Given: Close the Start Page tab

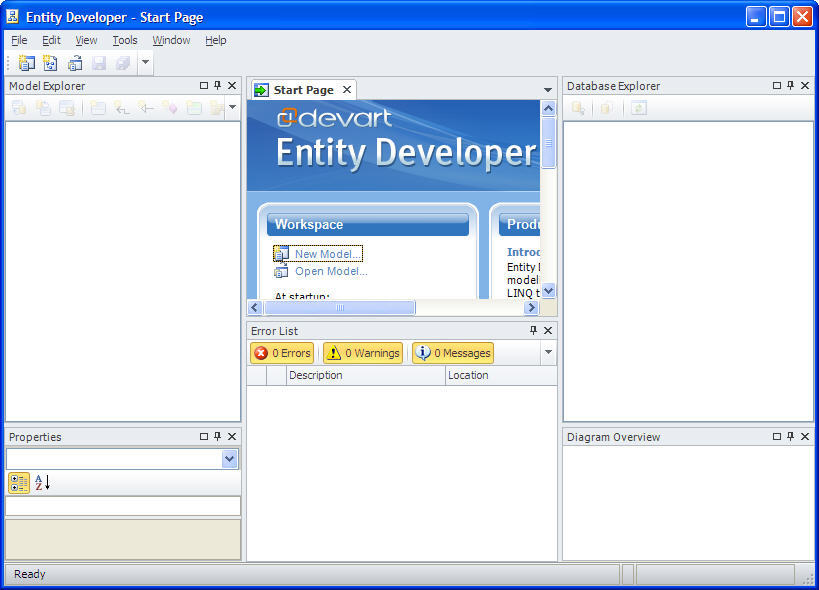Looking at the screenshot, I should (347, 90).
